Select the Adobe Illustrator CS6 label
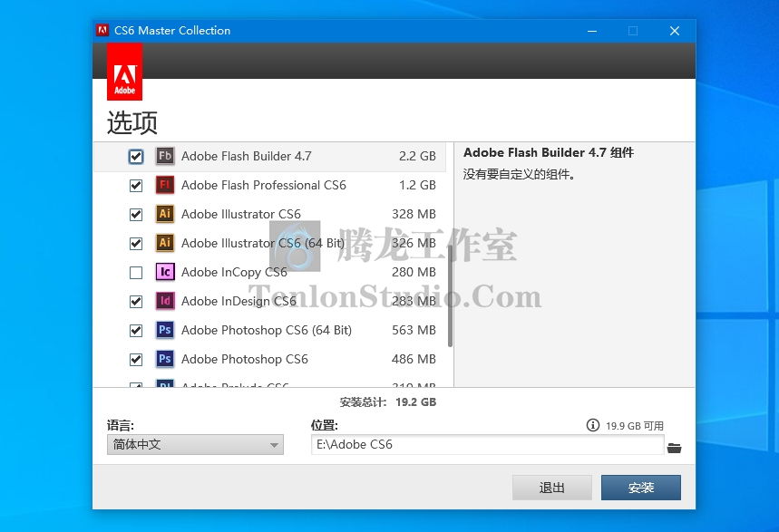This screenshot has width=779, height=532. [241, 214]
